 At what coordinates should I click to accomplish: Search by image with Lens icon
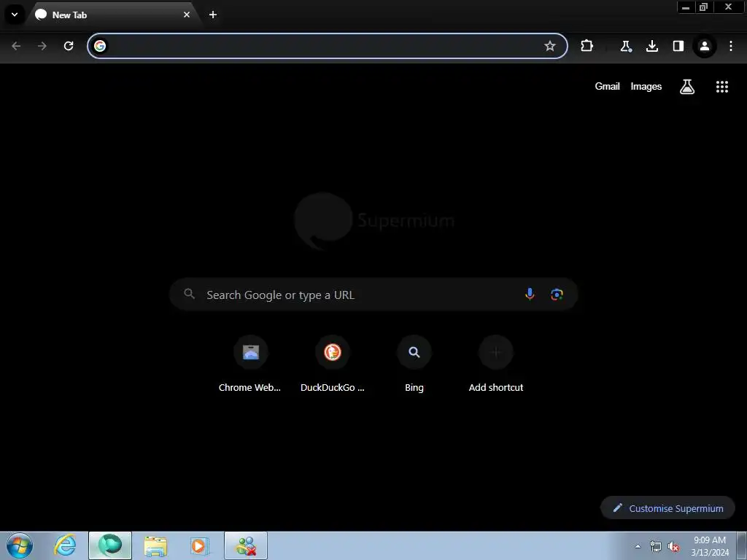point(557,295)
